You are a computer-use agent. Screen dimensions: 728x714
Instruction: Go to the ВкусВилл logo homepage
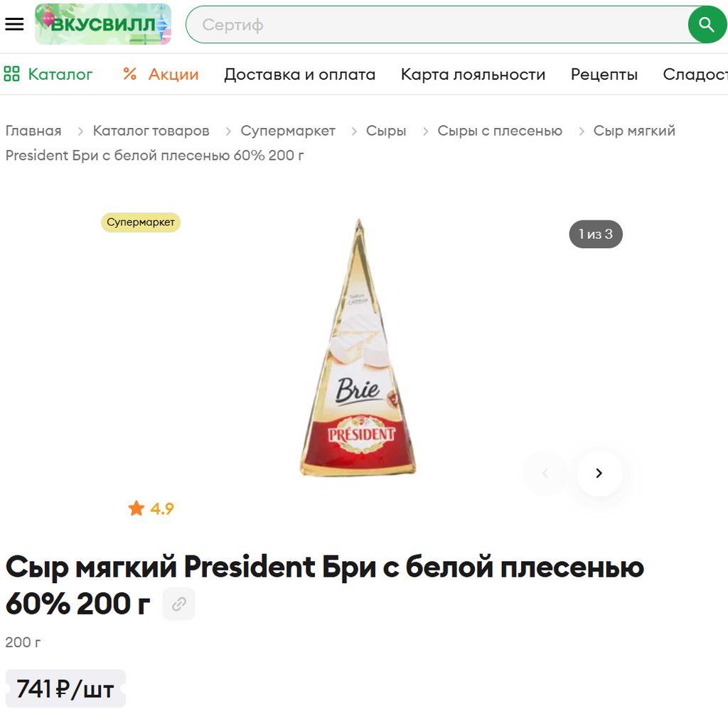(x=103, y=24)
